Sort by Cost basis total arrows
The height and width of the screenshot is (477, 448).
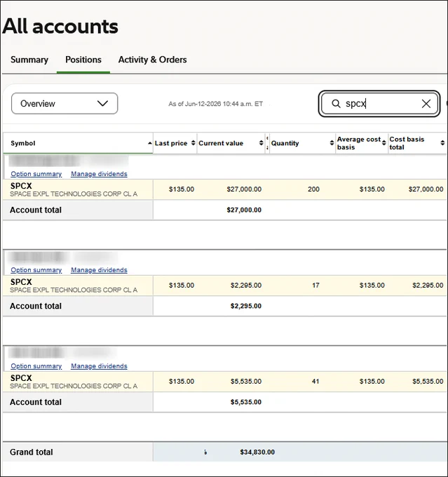pyautogui.click(x=442, y=143)
